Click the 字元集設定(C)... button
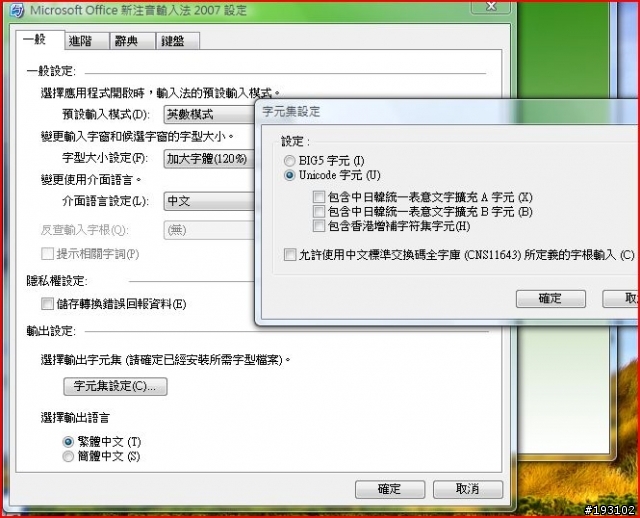 pyautogui.click(x=115, y=386)
